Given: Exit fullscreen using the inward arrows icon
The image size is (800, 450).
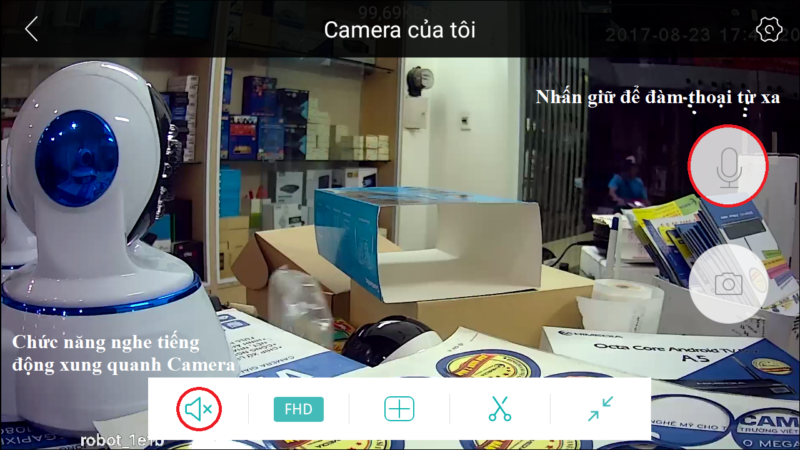Looking at the screenshot, I should 600,408.
